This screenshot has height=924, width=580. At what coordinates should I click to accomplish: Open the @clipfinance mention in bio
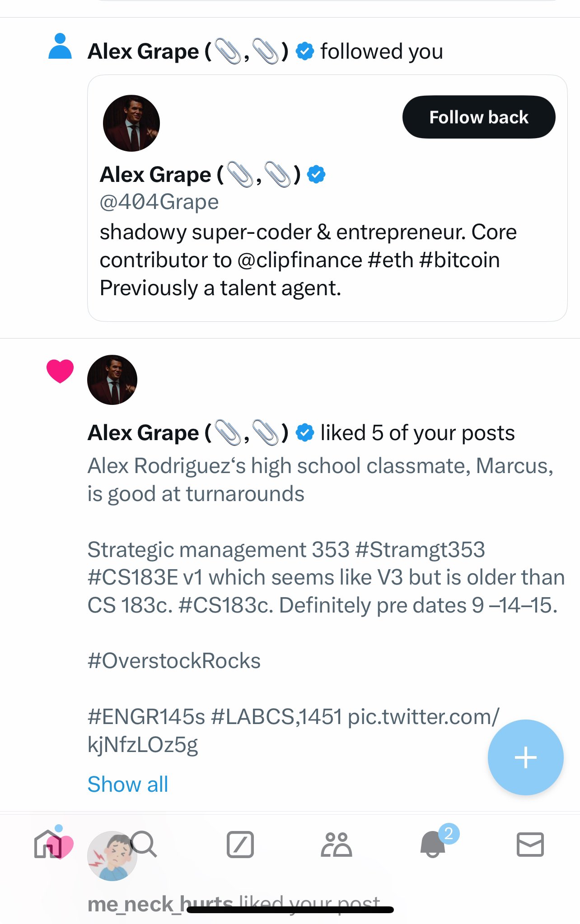(299, 260)
